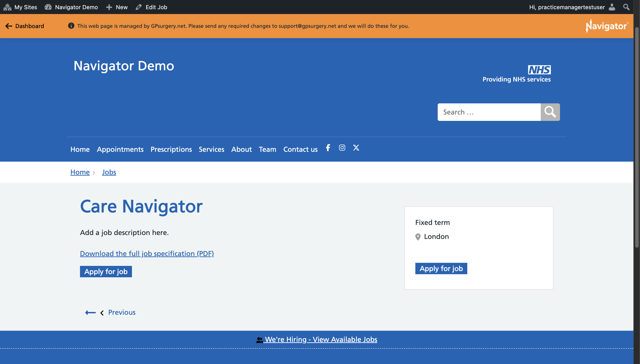Download the full job specification PDF
The height and width of the screenshot is (364, 640).
coord(147,253)
